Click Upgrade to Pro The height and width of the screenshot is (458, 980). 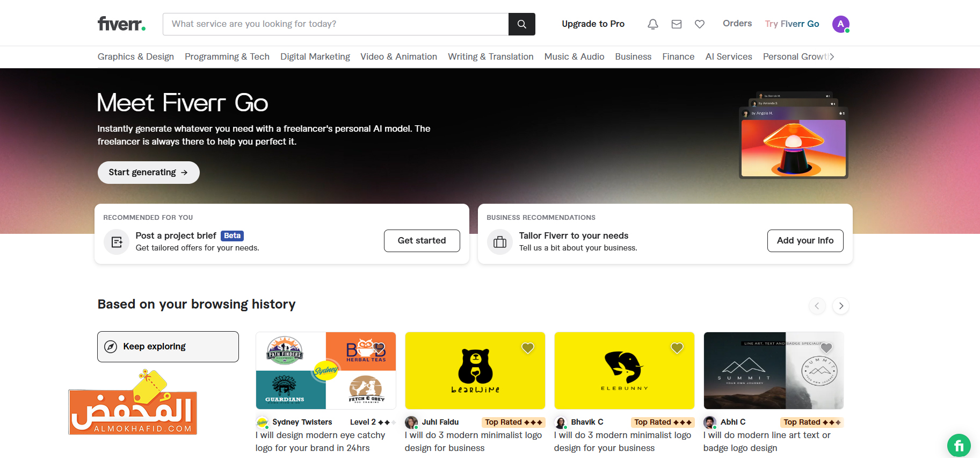click(x=593, y=24)
